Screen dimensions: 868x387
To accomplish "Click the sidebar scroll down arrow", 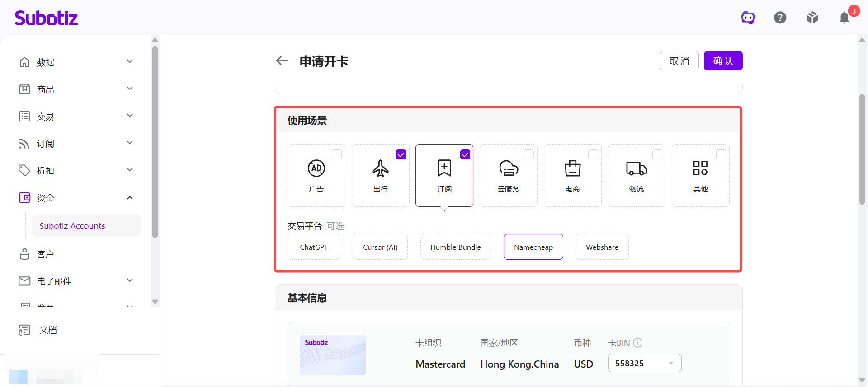I will coord(155,302).
